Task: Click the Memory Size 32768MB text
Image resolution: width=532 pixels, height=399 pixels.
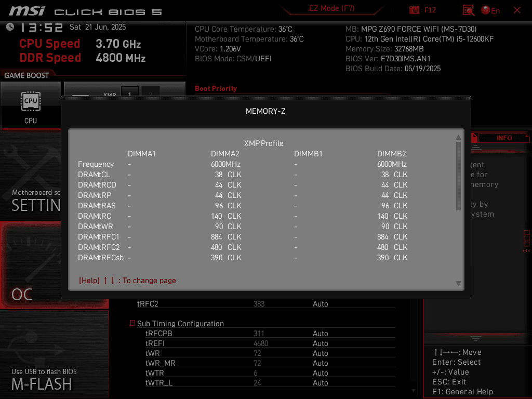Action: pos(384,49)
